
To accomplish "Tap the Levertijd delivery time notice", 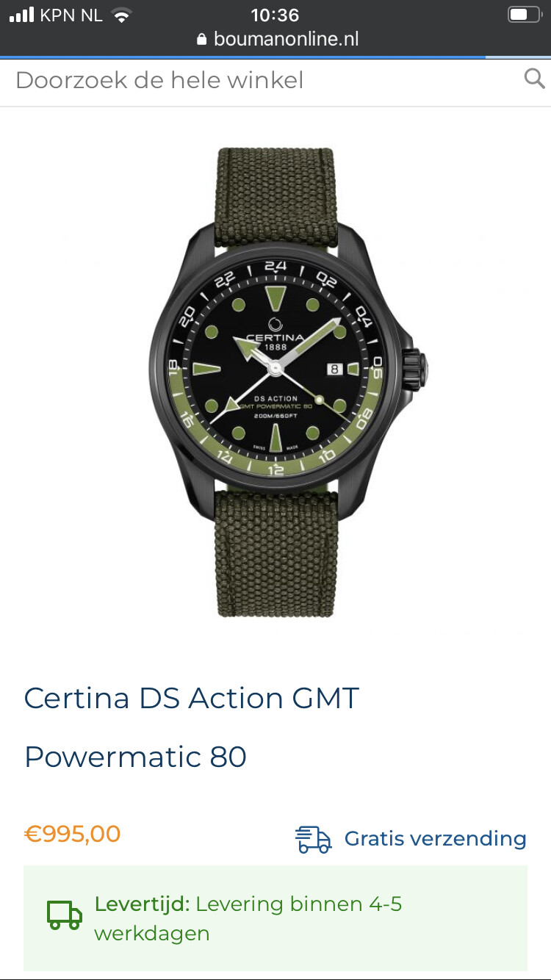I will pos(275,918).
